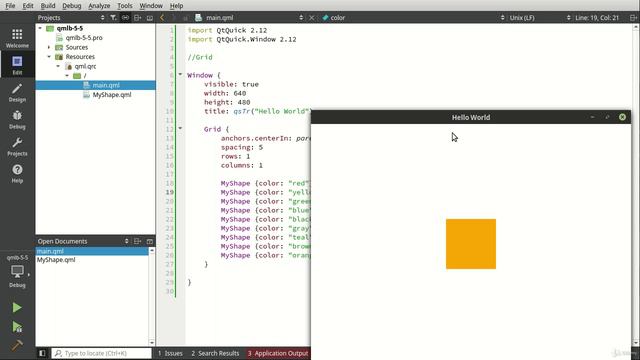Click the Hello World window title bar
Image resolution: width=640 pixels, height=360 pixels.
471,117
